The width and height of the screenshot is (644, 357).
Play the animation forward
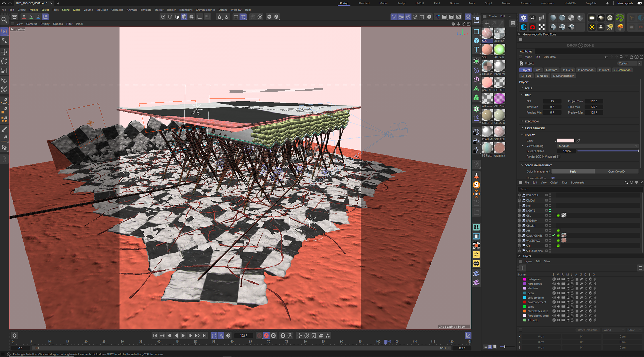pos(183,336)
